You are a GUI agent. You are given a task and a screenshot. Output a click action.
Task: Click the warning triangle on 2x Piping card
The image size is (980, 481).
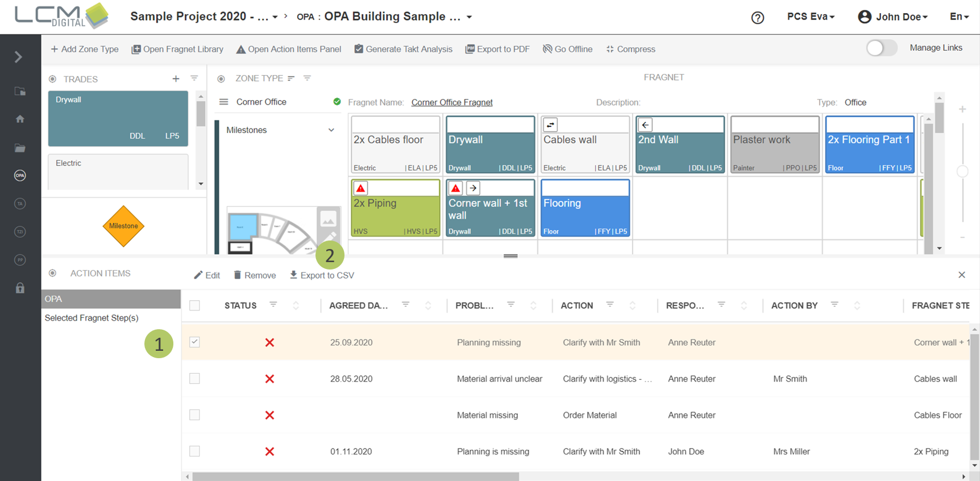click(360, 188)
